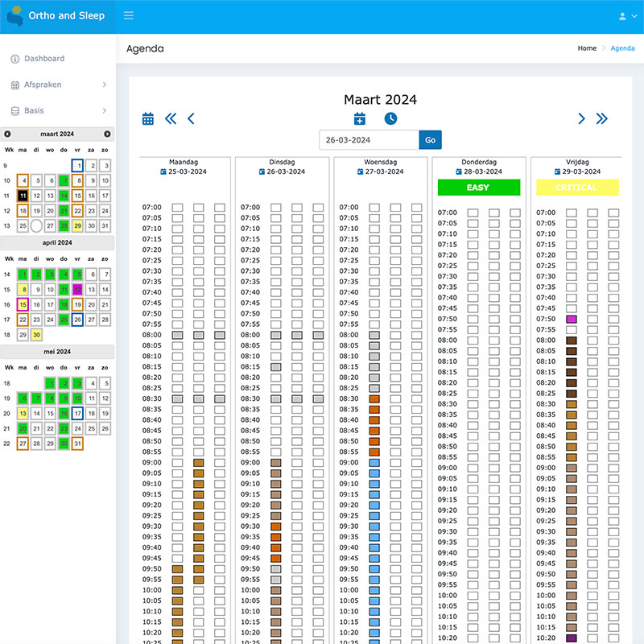Click the yellow CRITICAL label on Vrijdag

pyautogui.click(x=577, y=188)
